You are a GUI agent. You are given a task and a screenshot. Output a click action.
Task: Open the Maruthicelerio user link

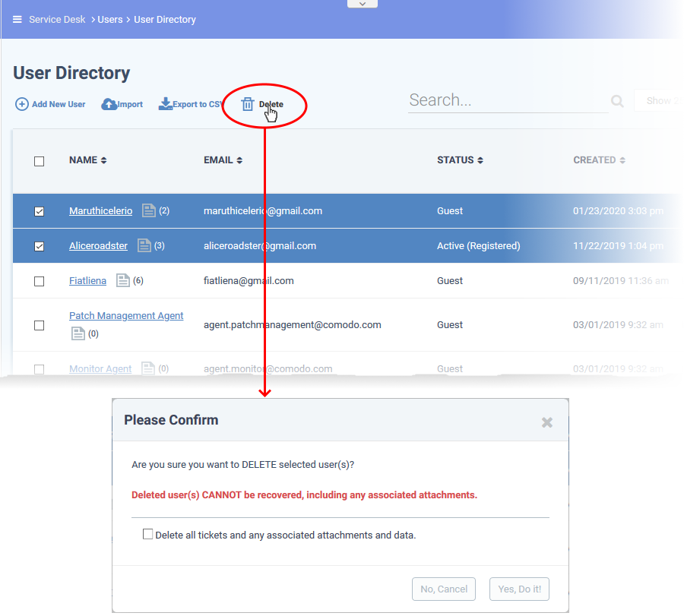tap(101, 210)
